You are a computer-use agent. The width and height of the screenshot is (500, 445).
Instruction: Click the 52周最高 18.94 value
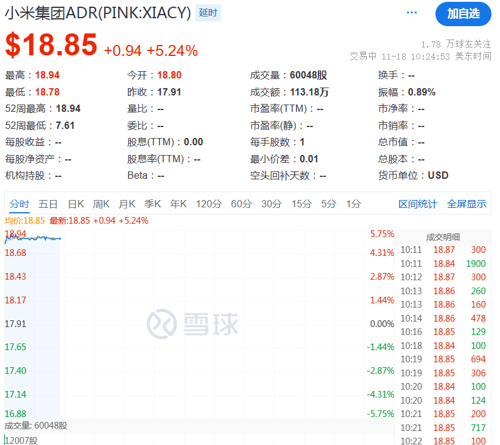[68, 109]
